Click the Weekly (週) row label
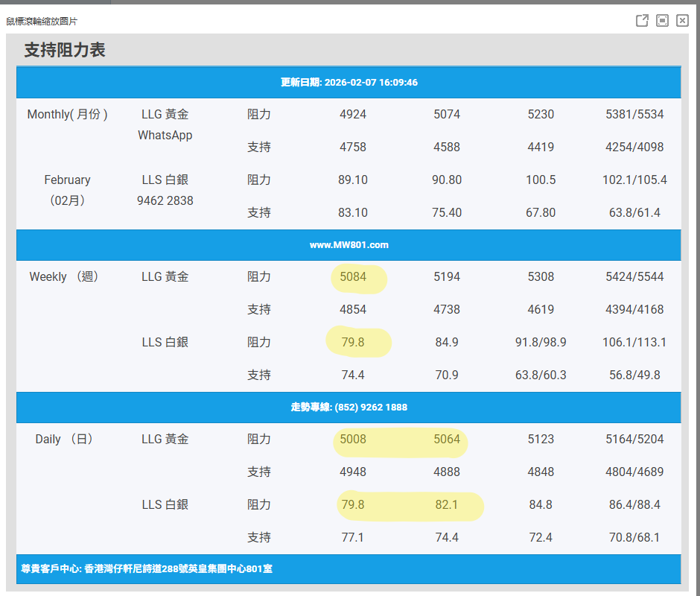Image resolution: width=700 pixels, height=596 pixels. [65, 277]
